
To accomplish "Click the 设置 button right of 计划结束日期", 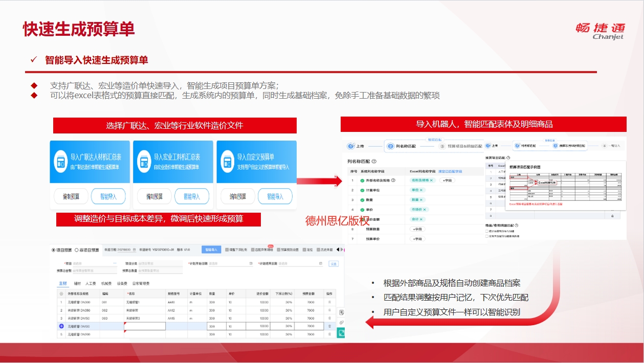I will pos(334,264).
